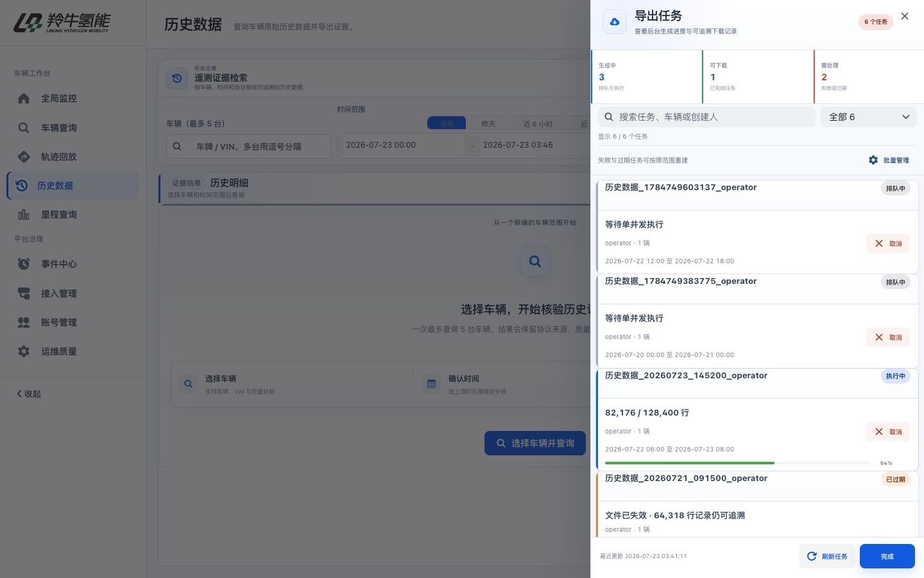Go to 车辆查询 page

click(x=73, y=128)
